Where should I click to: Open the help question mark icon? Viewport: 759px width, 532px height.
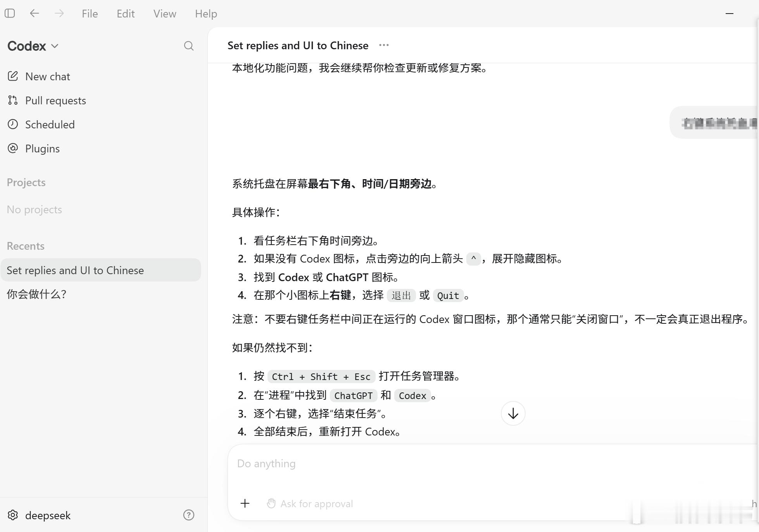[189, 515]
